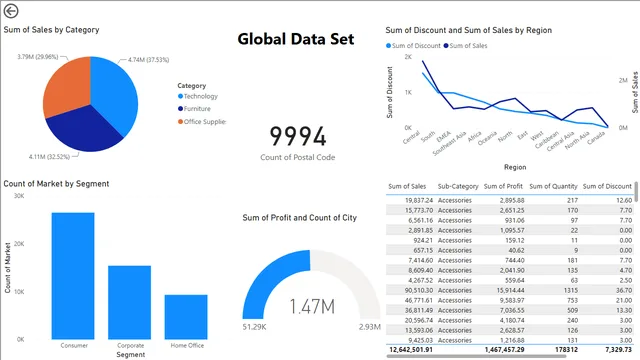Click the 1315 quantity cell

point(571,290)
